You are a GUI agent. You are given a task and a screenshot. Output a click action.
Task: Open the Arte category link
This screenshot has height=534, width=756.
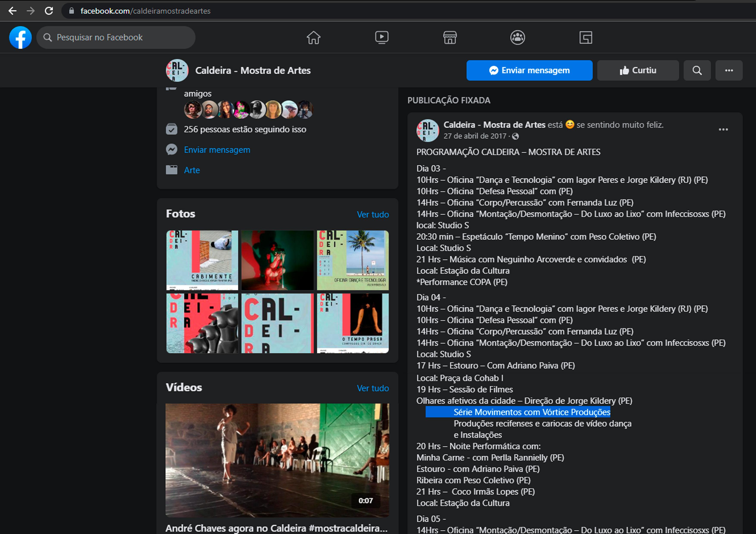tap(192, 170)
